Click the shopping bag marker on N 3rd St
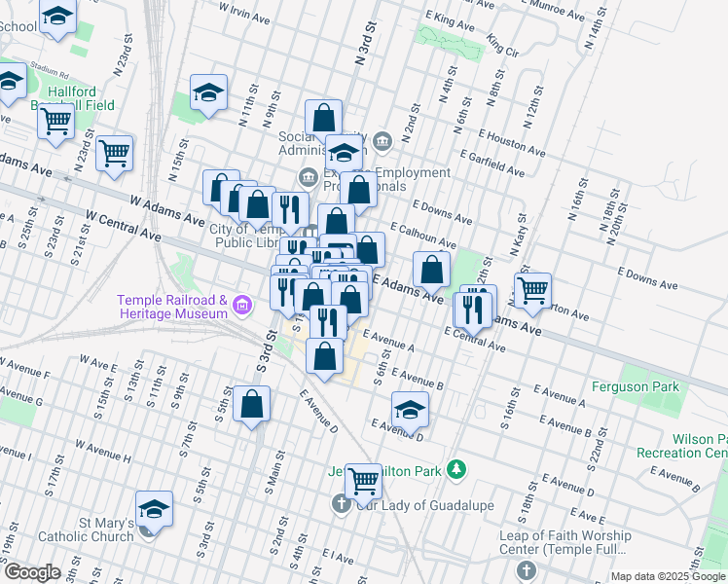 (x=323, y=118)
